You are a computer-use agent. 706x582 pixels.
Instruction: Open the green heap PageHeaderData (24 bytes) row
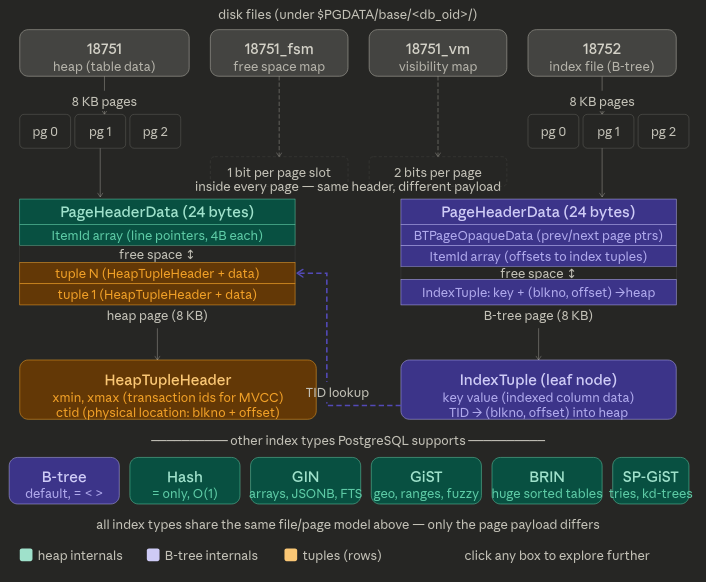[157, 212]
